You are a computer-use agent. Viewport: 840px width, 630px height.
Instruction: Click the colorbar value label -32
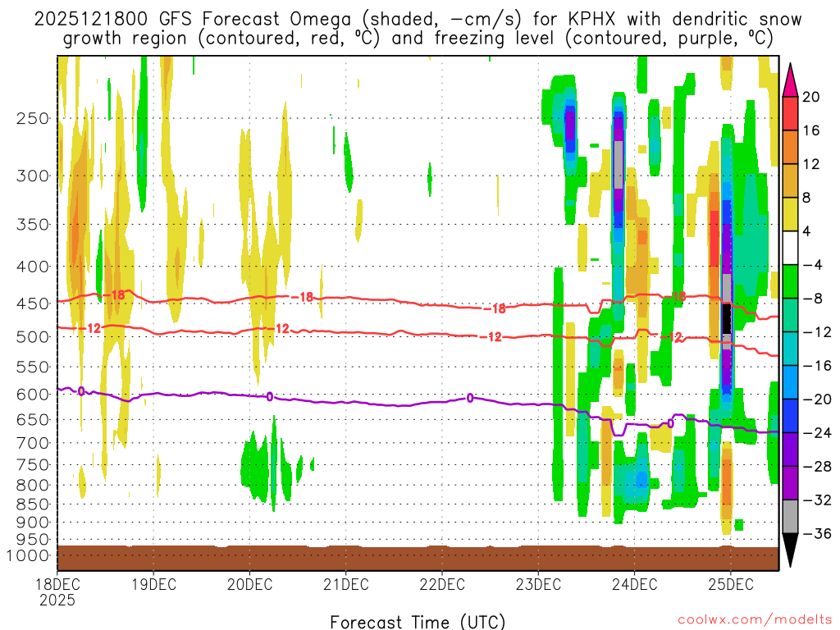click(x=818, y=500)
